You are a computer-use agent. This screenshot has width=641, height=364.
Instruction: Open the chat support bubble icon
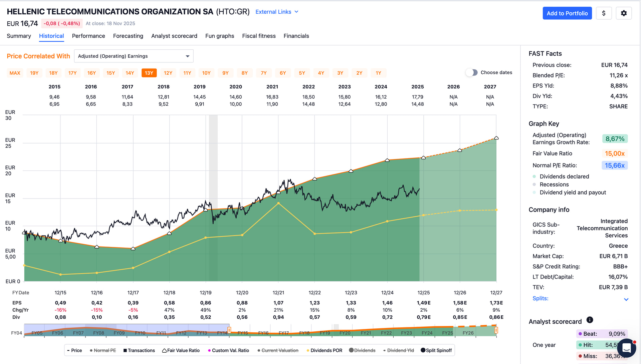click(627, 348)
